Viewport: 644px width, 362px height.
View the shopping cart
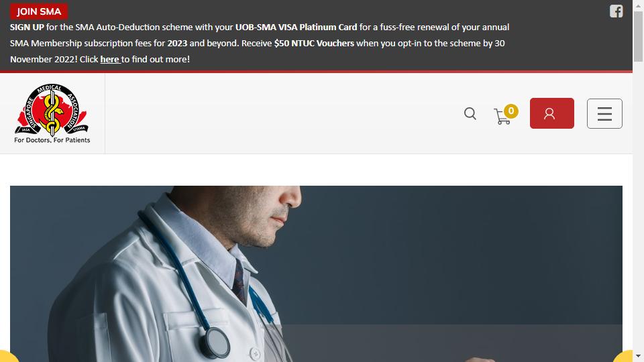tap(502, 117)
